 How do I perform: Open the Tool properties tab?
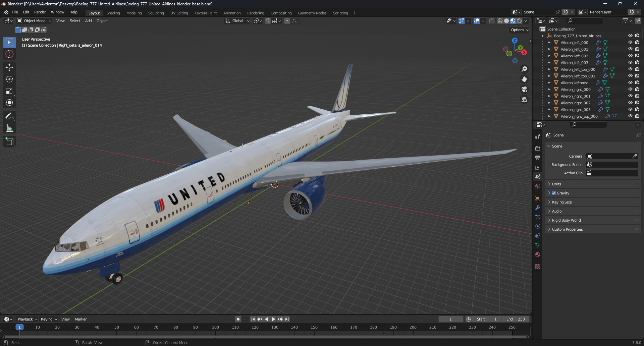[538, 136]
